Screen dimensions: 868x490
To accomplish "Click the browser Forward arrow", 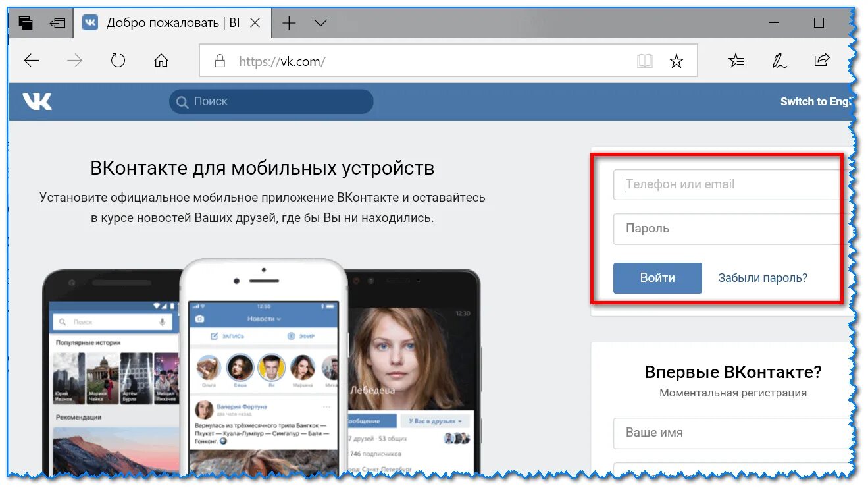I will pyautogui.click(x=75, y=61).
